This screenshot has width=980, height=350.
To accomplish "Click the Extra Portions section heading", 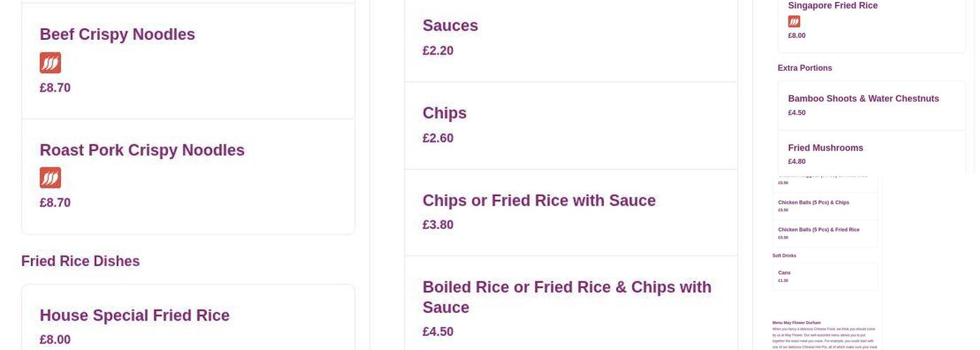I will [805, 68].
